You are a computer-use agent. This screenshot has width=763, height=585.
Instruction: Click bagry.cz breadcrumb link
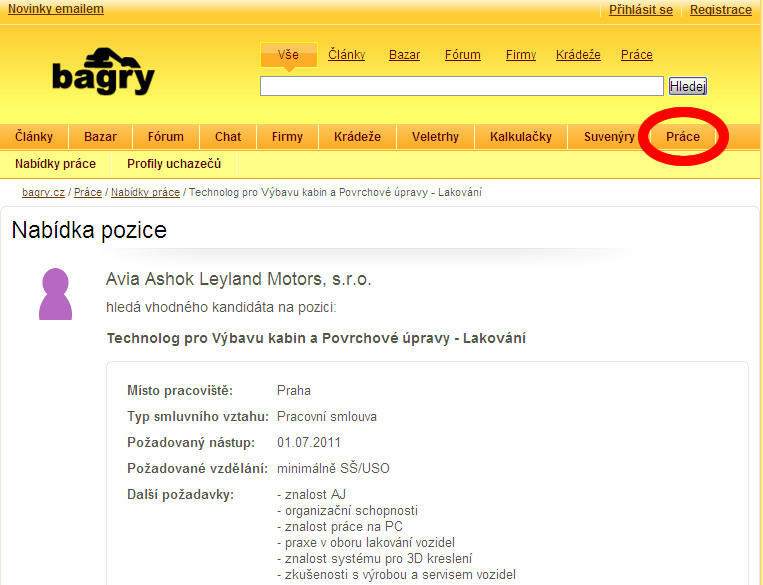pos(43,192)
